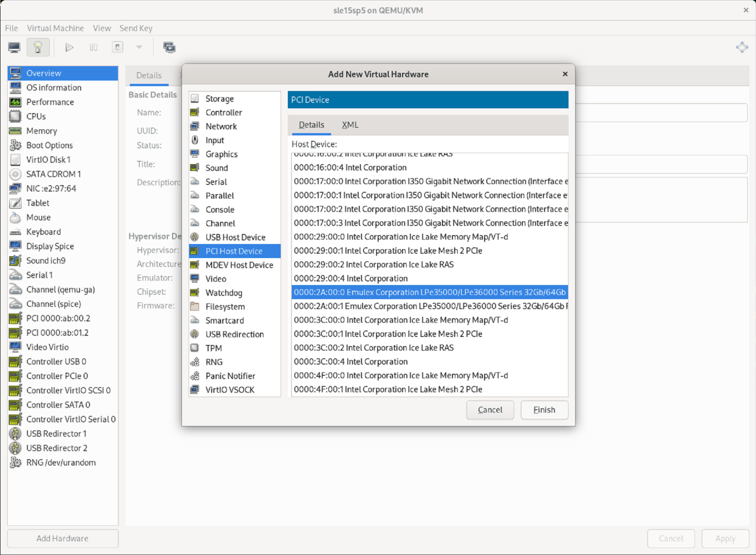Choose Watchdog in hardware type list

point(224,293)
